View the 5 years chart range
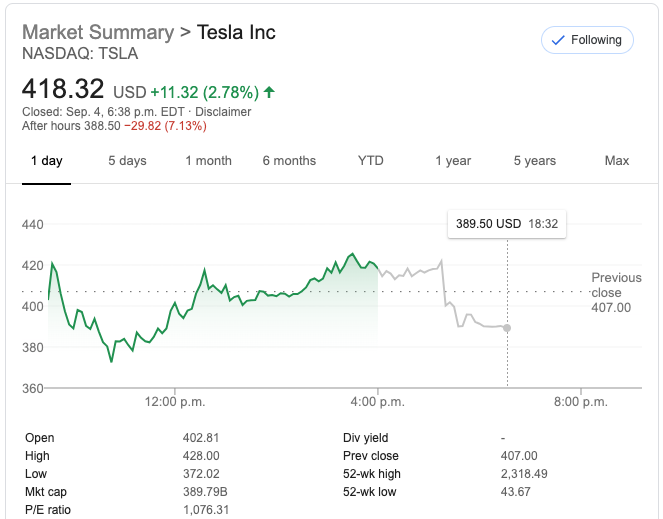Image resolution: width=663 pixels, height=519 pixels. [535, 161]
